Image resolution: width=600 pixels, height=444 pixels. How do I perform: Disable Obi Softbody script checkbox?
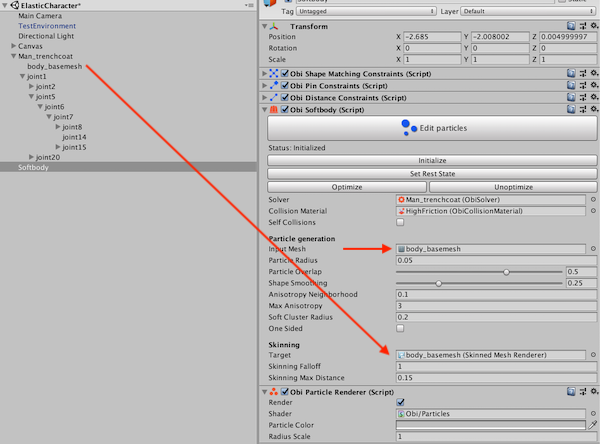point(285,109)
